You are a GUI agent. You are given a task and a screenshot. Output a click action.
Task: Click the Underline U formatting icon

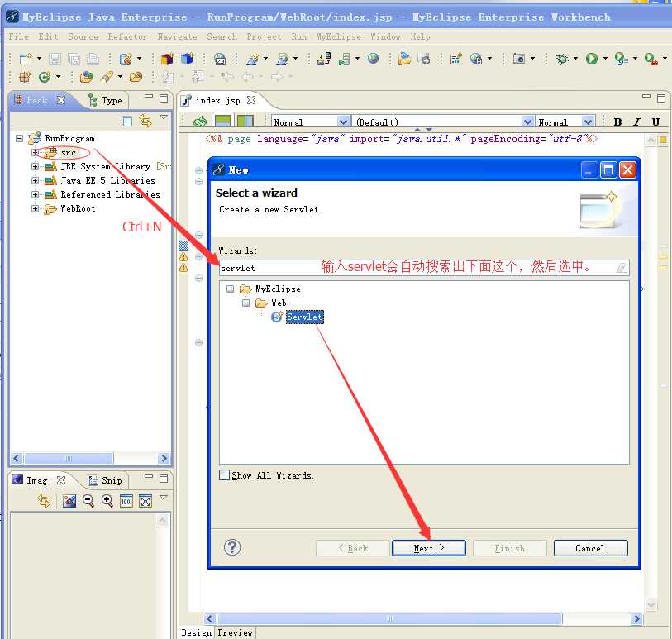click(x=655, y=122)
